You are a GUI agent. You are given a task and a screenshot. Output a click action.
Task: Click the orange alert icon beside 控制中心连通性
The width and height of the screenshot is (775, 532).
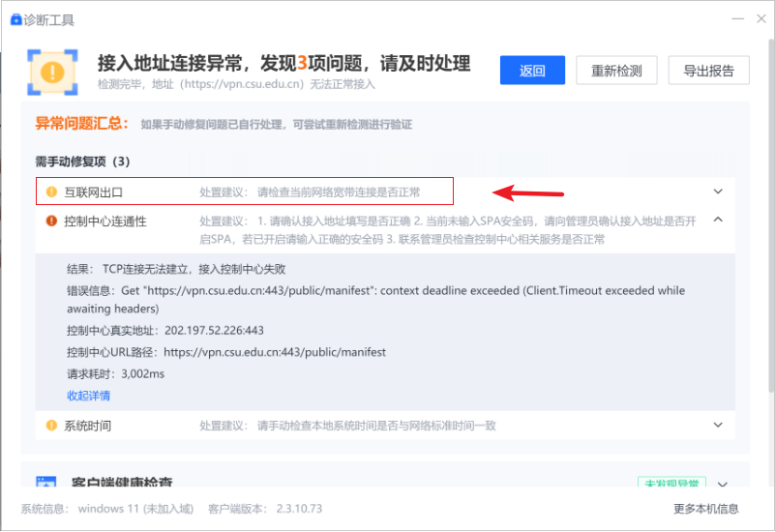[51, 221]
